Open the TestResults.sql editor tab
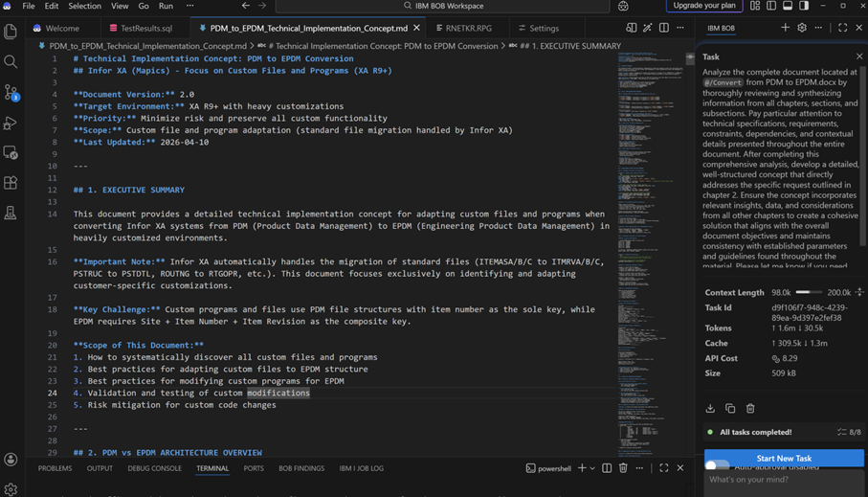Screen dimensions: 868x497 [145, 28]
